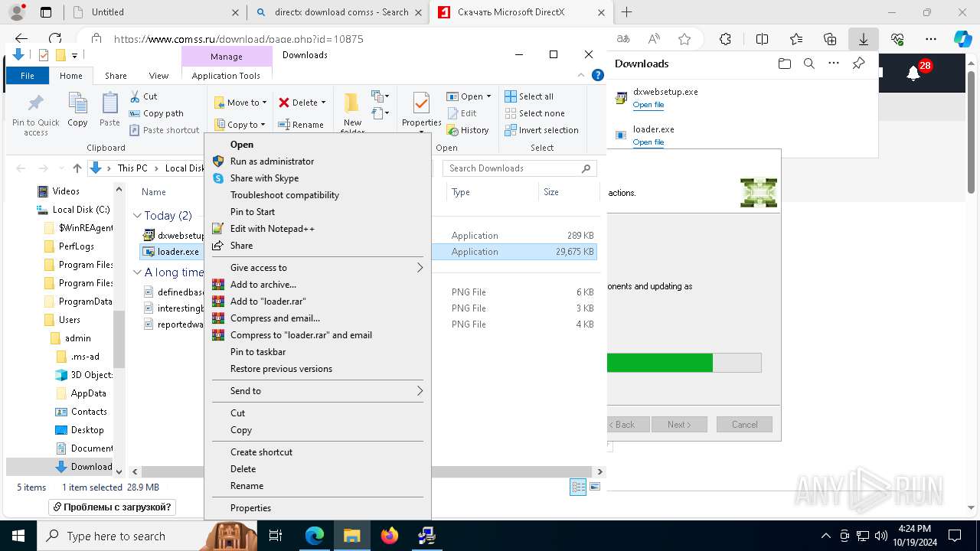Switch to View ribbon tab
Screen dimensions: 980x551
158,76
